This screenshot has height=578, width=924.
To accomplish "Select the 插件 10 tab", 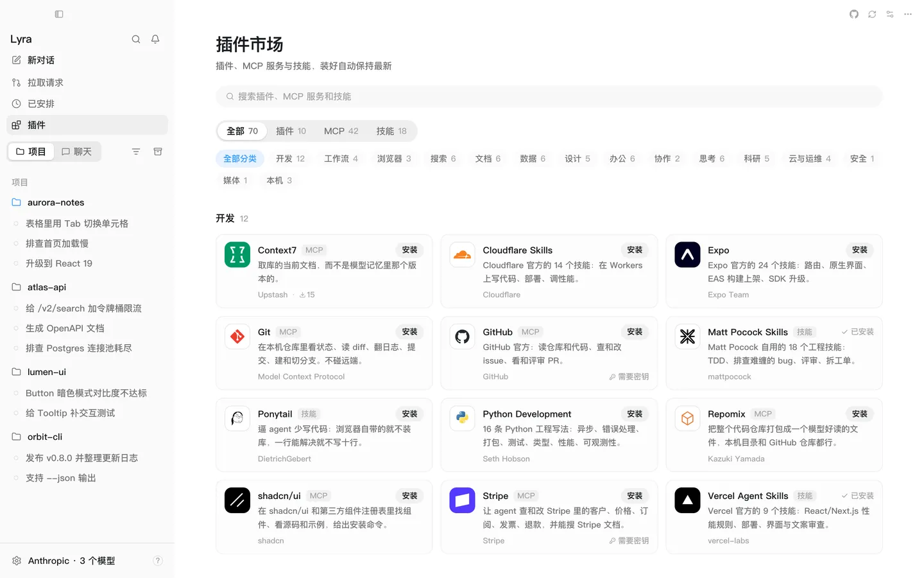I will (x=291, y=131).
